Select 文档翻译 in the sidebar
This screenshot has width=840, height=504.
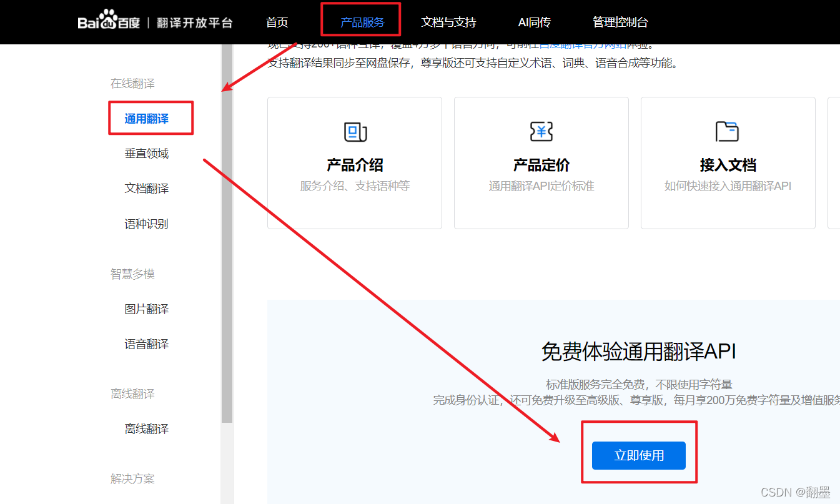(x=147, y=189)
